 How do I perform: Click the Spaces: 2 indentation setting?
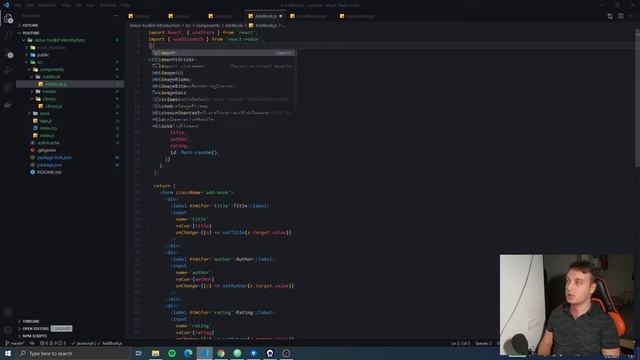coord(483,343)
